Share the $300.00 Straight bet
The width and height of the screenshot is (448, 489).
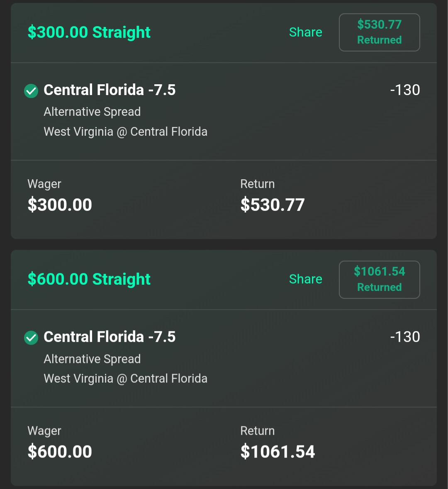pos(305,32)
